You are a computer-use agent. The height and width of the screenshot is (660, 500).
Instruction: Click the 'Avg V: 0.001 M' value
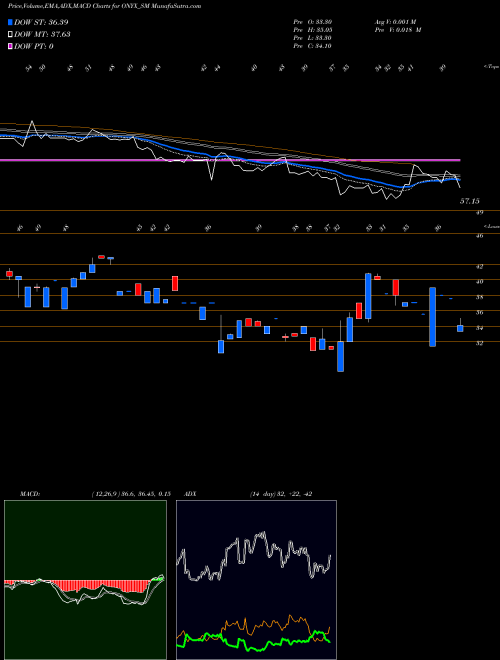(395, 22)
